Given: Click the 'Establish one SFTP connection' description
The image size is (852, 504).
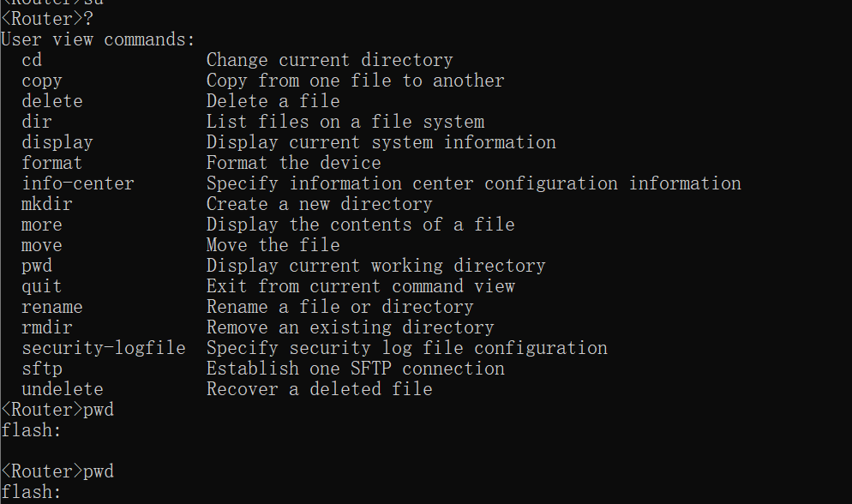Looking at the screenshot, I should 356,369.
